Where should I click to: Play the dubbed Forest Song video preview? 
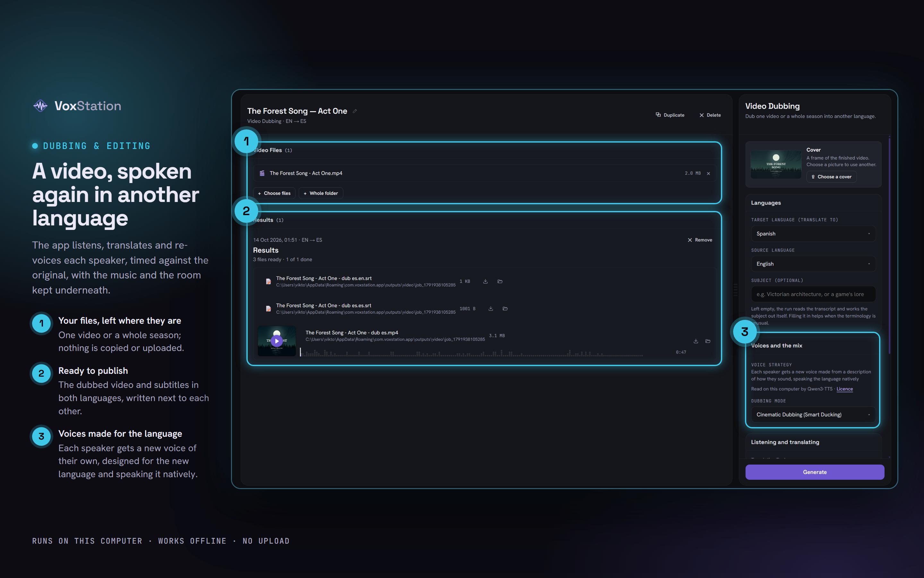[x=277, y=341]
